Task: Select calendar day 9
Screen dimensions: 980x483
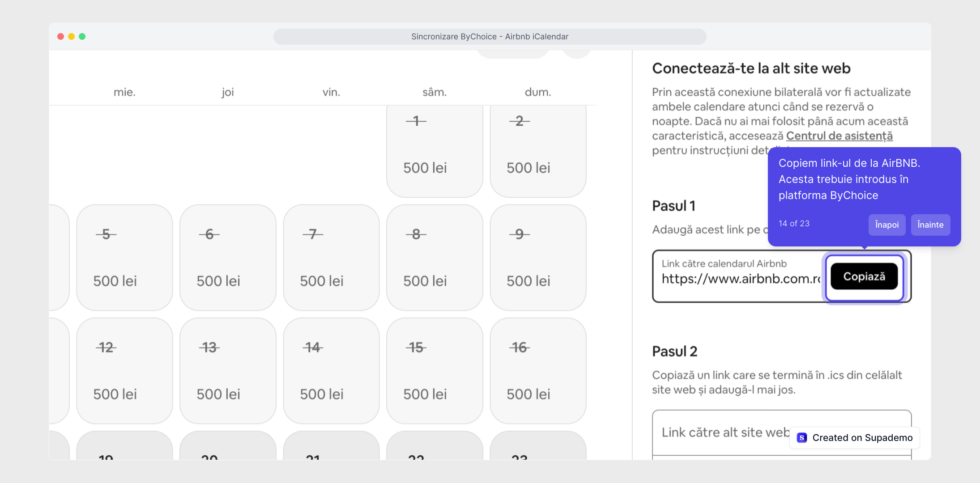Action: tap(538, 258)
